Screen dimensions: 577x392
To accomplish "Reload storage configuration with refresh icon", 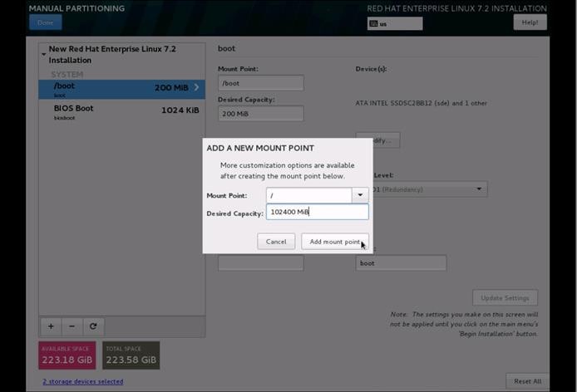I will tap(93, 326).
